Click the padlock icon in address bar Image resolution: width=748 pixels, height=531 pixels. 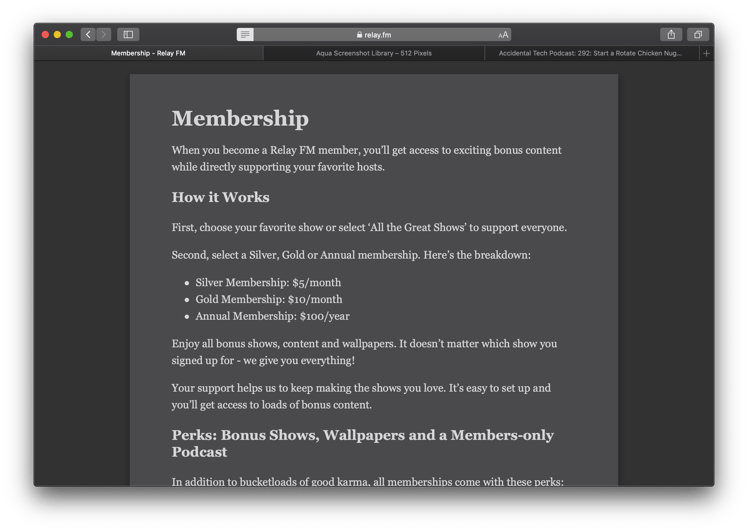(359, 35)
